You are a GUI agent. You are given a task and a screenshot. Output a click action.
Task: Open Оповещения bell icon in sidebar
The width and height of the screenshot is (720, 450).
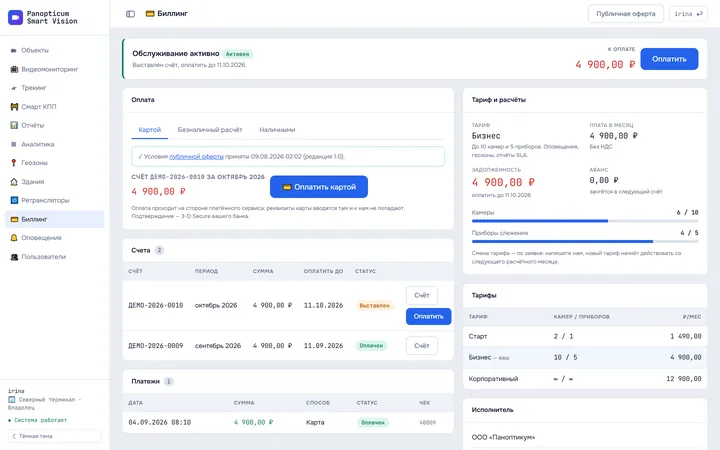click(x=14, y=238)
